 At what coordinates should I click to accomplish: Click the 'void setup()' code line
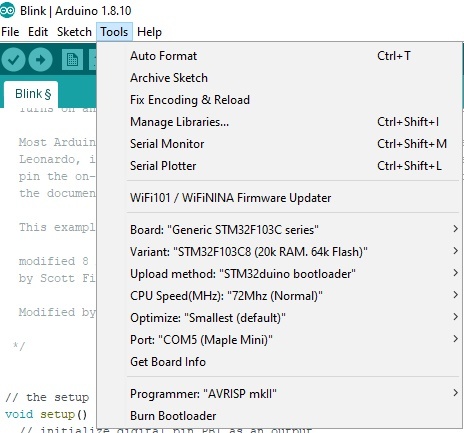point(46,414)
